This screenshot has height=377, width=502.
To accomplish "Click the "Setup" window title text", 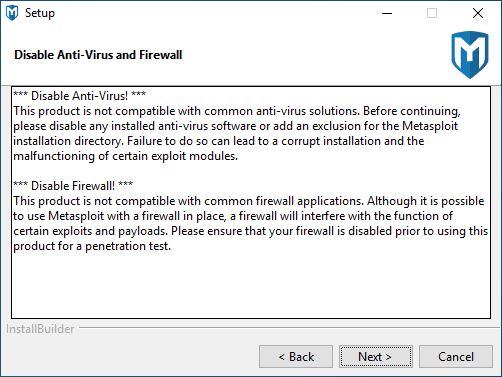I will 40,13.
